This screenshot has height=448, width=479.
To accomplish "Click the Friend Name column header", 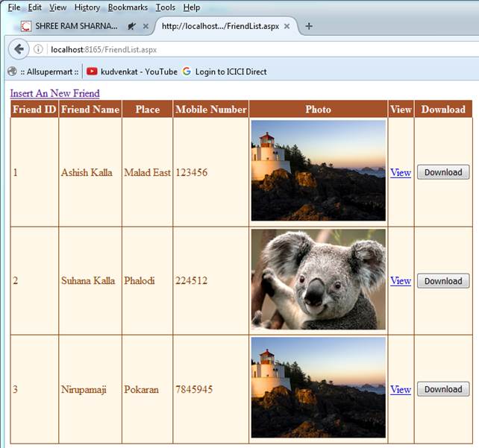I will click(x=90, y=110).
